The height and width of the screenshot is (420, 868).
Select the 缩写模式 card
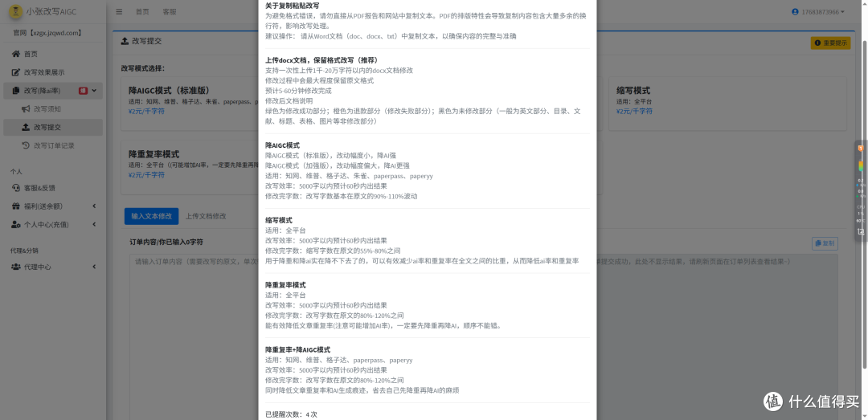click(x=727, y=104)
